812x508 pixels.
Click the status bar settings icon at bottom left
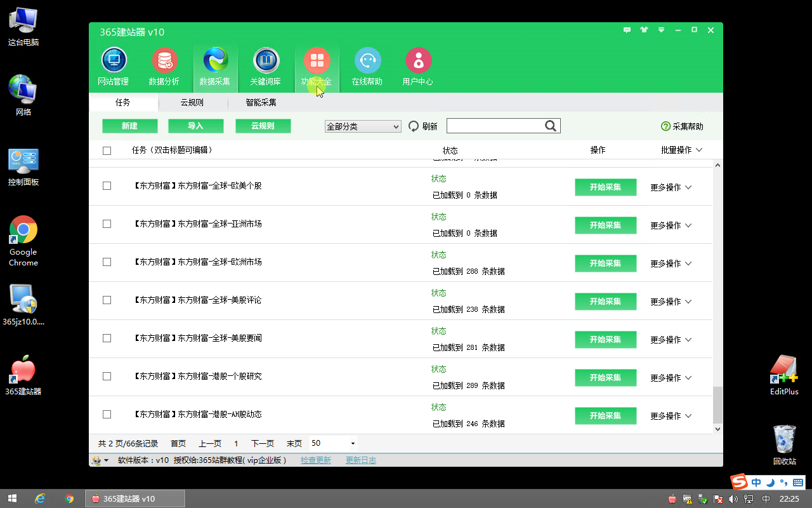click(96, 460)
